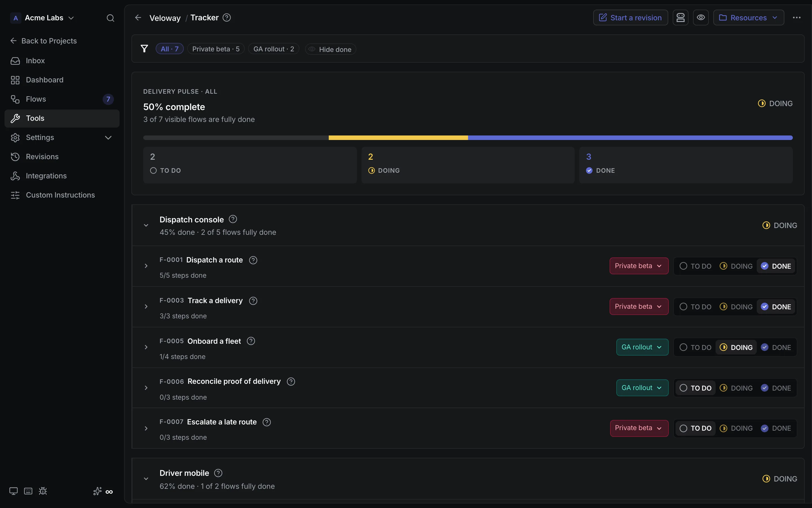Open Inbox from the sidebar
This screenshot has width=812, height=508.
pos(62,61)
